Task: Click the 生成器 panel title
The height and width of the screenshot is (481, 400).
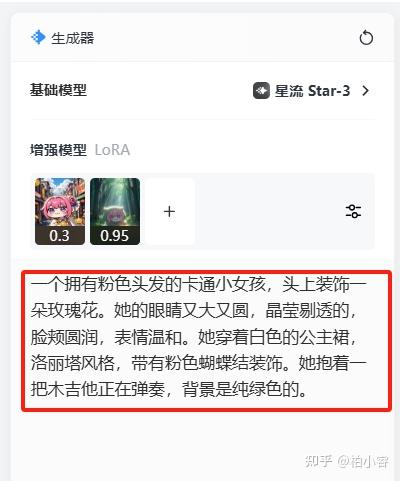Action: pyautogui.click(x=72, y=38)
